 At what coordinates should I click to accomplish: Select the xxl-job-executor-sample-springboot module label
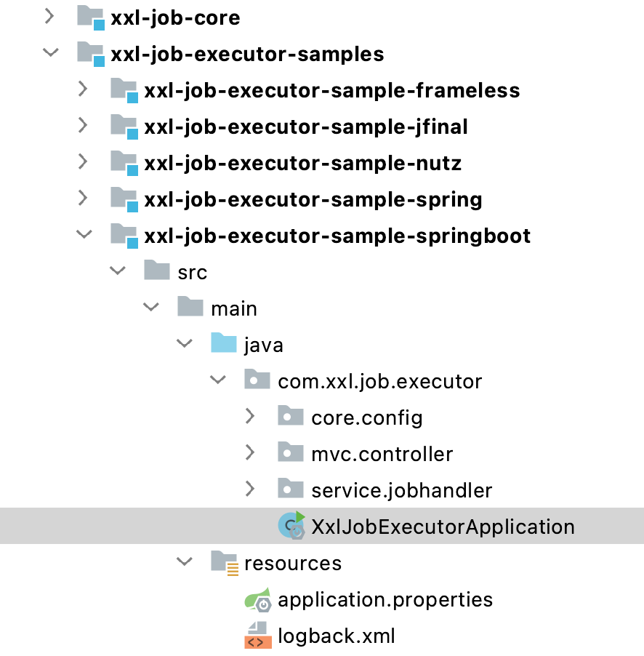coord(337,236)
